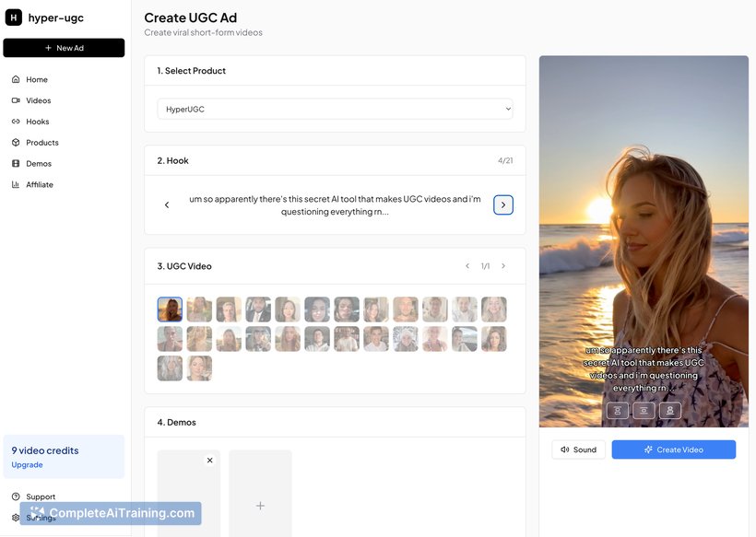Click the '3. UGC Video' section title

[184, 266]
